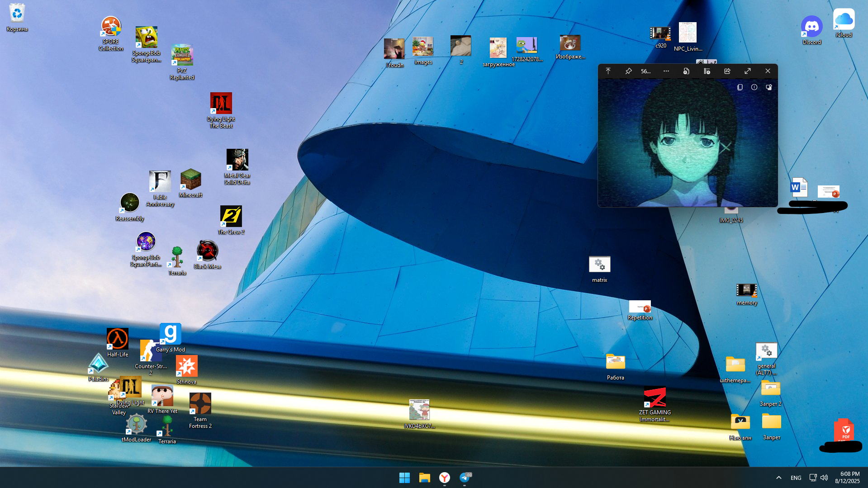
Task: Open the Windows Start menu
Action: click(404, 478)
